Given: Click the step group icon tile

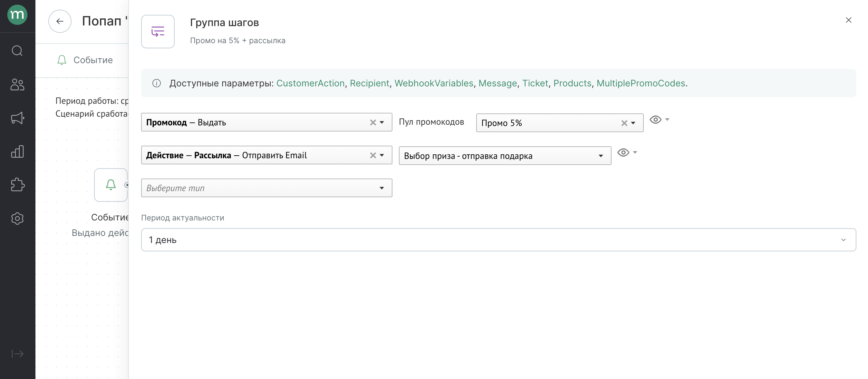Looking at the screenshot, I should point(158,32).
